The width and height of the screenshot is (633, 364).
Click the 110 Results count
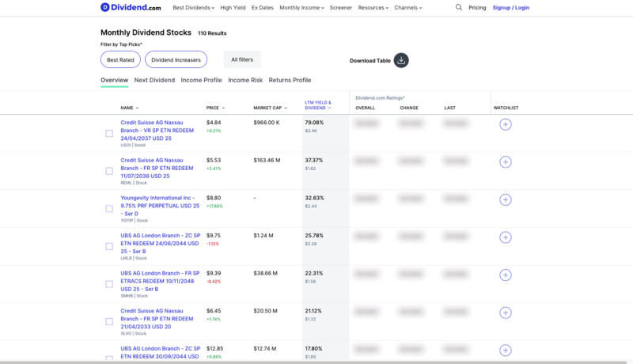(212, 33)
